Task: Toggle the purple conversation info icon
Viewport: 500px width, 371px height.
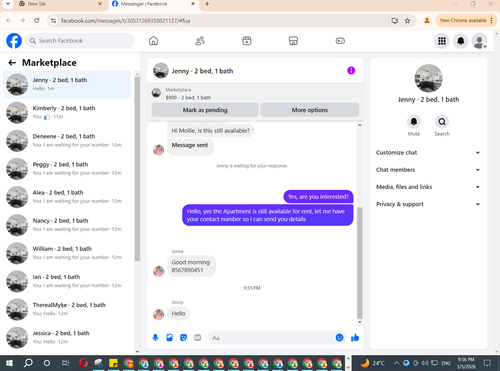Action: (351, 70)
